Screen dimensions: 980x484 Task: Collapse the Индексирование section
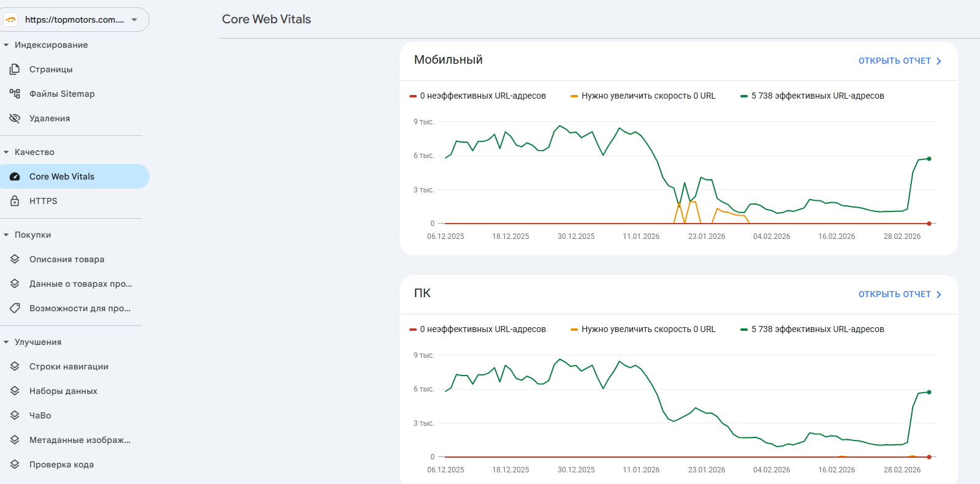click(6, 45)
